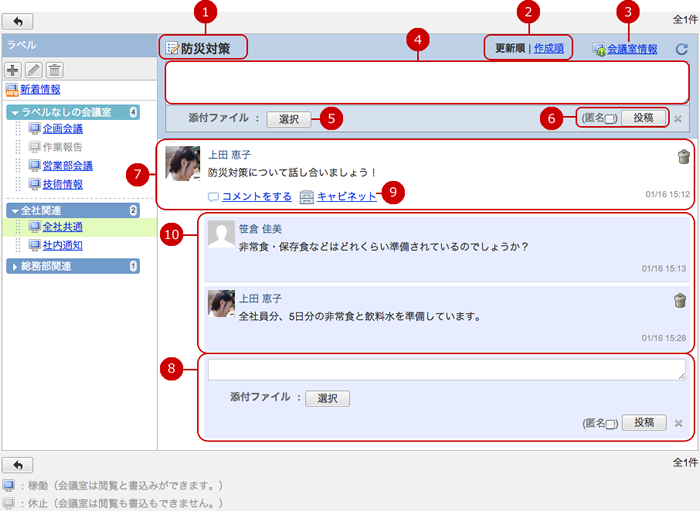Focus the new topic message text area
The image size is (700, 511).
coord(427,83)
